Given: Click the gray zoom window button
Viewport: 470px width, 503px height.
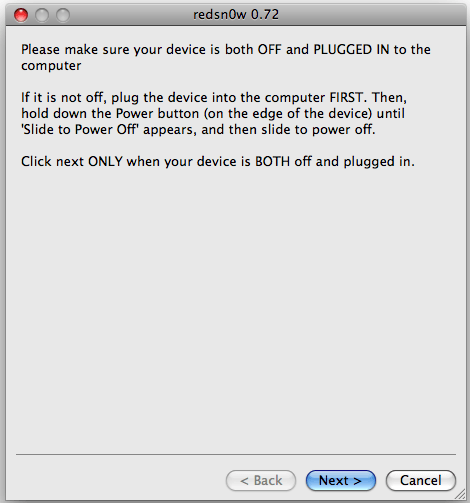Looking at the screenshot, I should pos(63,15).
